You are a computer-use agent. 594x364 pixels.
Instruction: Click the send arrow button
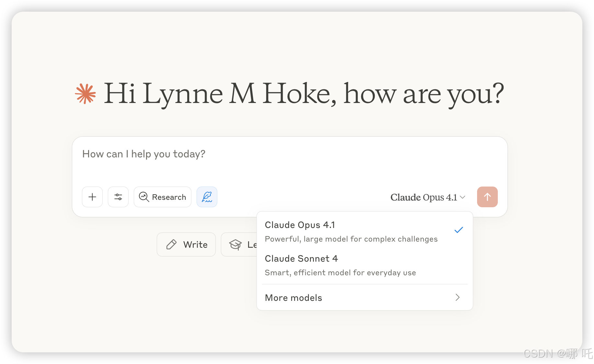pyautogui.click(x=487, y=197)
